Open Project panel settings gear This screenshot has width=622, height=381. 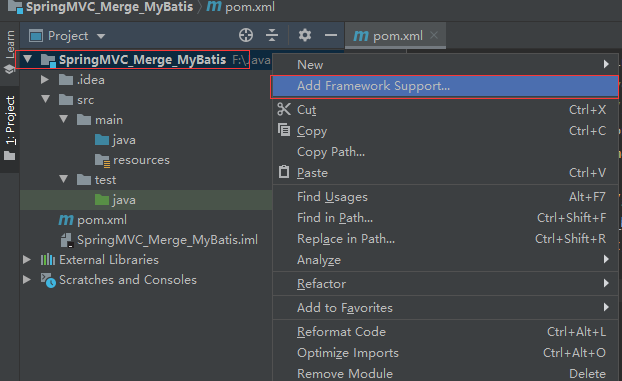(x=305, y=35)
